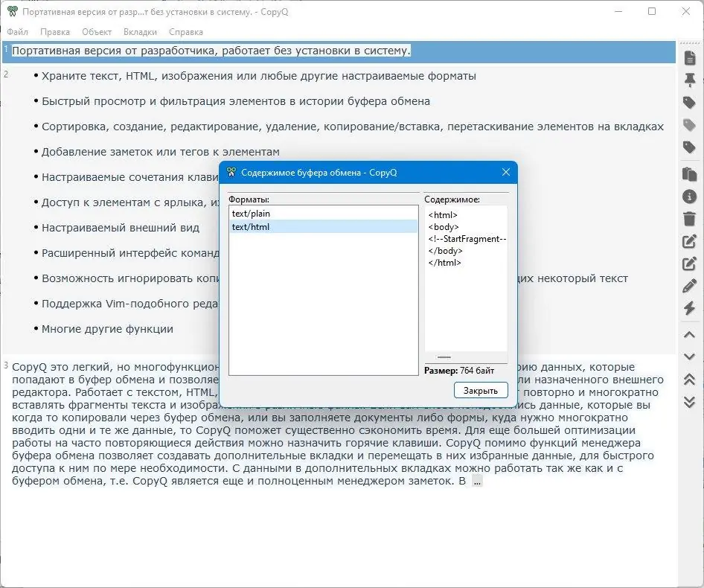Maximize the main CopyQ window
Image resolution: width=704 pixels, height=588 pixels.
tap(653, 12)
